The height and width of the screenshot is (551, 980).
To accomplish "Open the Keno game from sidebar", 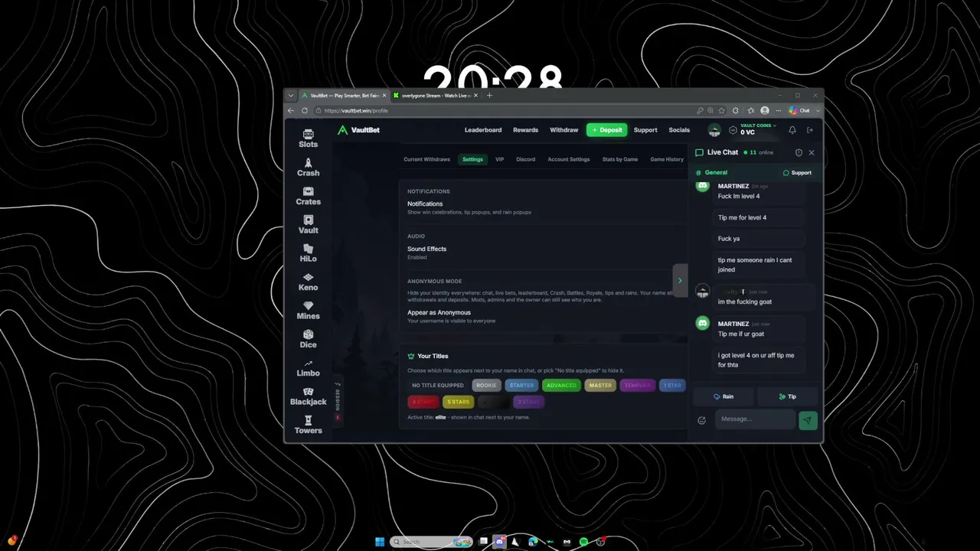I will tap(308, 282).
